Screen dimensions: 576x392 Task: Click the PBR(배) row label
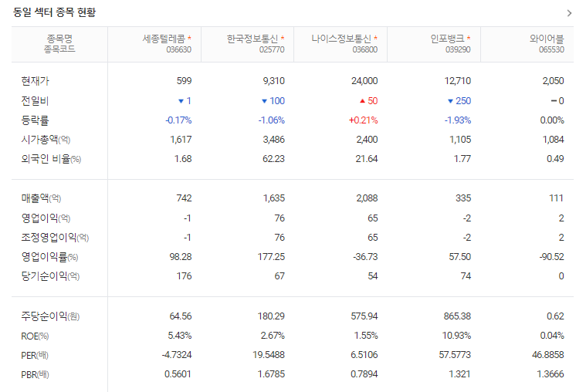coord(35,375)
